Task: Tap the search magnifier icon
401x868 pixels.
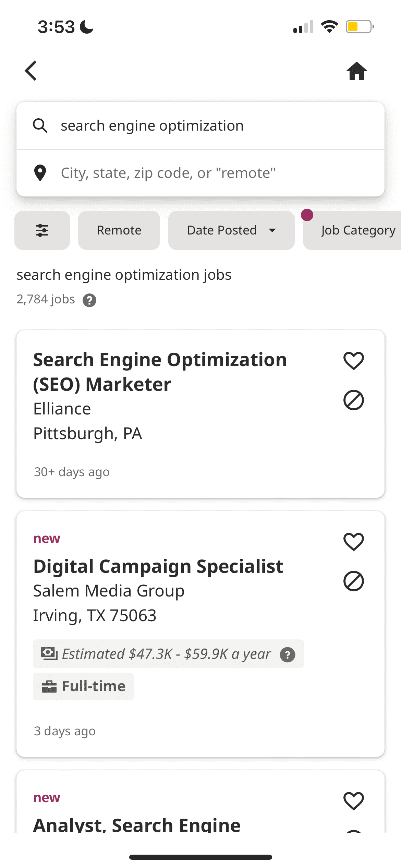Action: click(40, 126)
